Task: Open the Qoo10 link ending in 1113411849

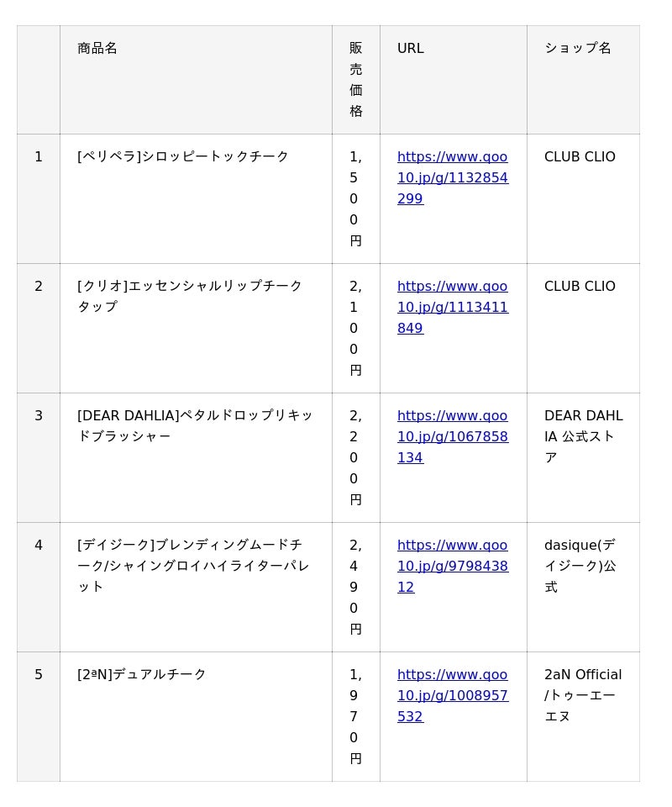Action: [x=452, y=307]
